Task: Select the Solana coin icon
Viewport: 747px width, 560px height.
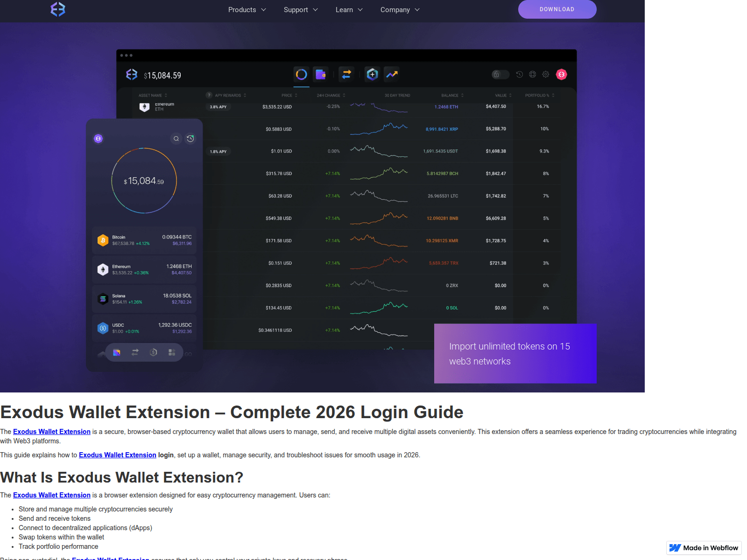Action: pyautogui.click(x=103, y=299)
